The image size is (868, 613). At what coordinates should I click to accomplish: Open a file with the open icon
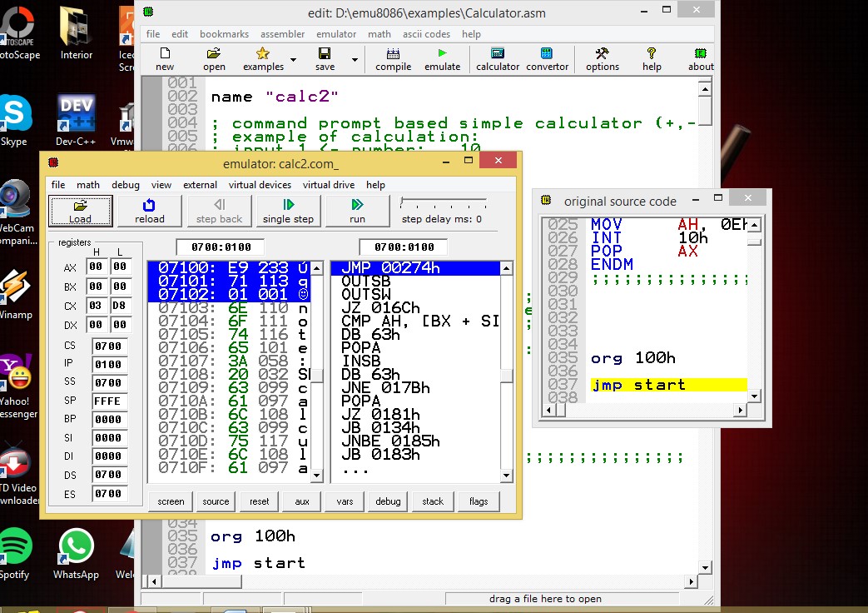tap(214, 58)
